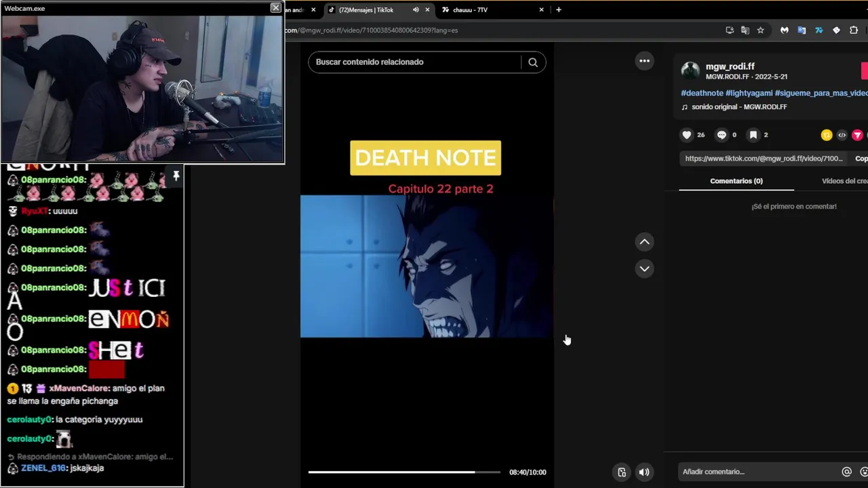This screenshot has width=868, height=488.
Task: Go to previous video with up arrow
Action: [x=644, y=242]
